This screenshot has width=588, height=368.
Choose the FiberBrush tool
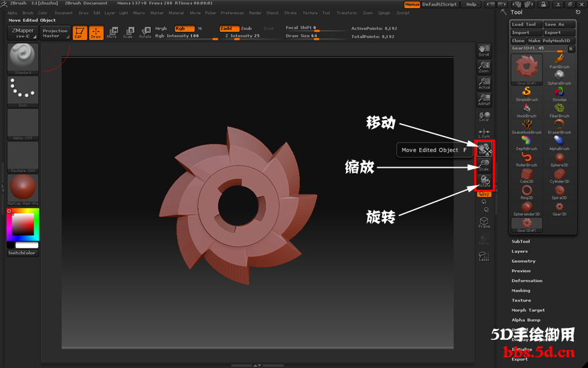point(559,110)
